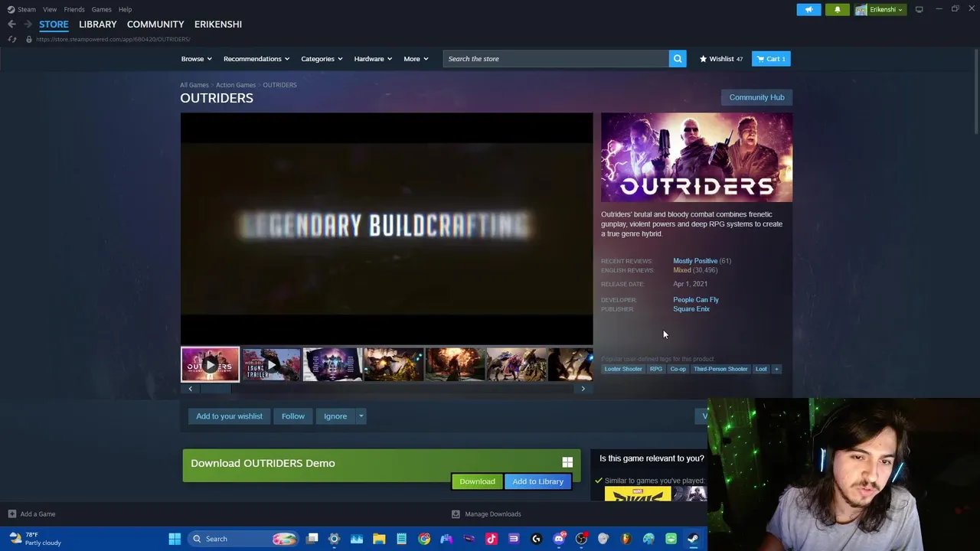Click the Steam icon in the taskbar
Image resolution: width=980 pixels, height=551 pixels.
pyautogui.click(x=693, y=539)
